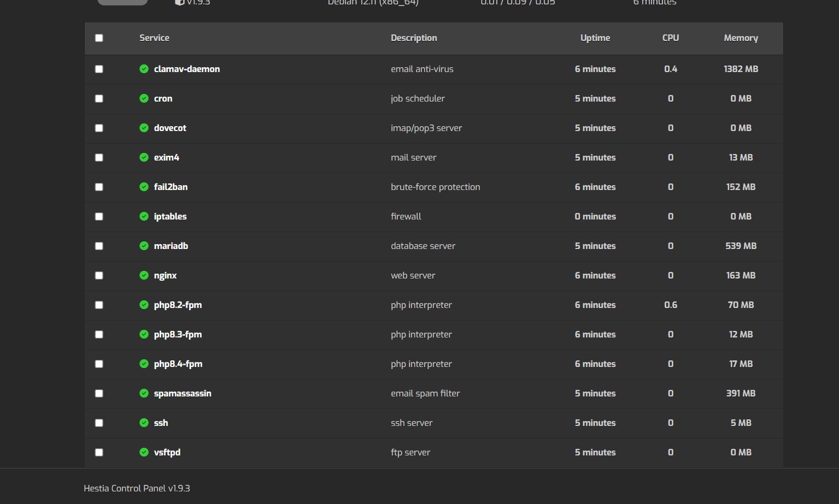839x504 pixels.
Task: Click the green status icon beside cron
Action: pos(144,98)
